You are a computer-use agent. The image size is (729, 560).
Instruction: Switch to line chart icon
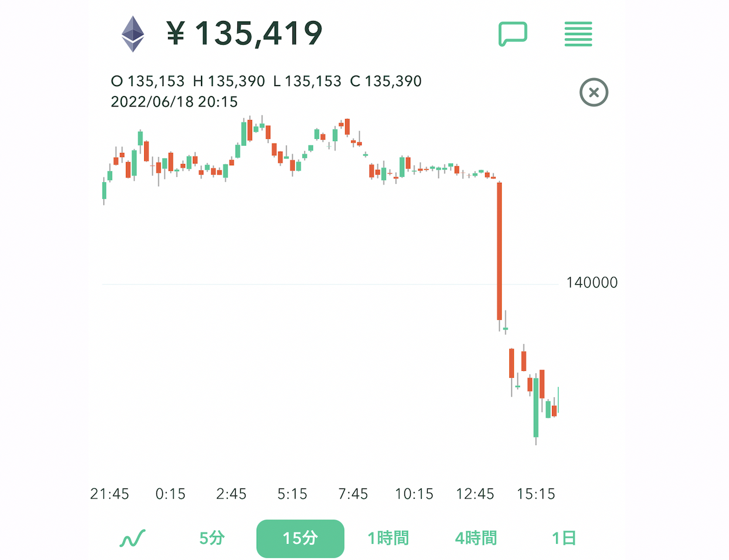(x=132, y=538)
